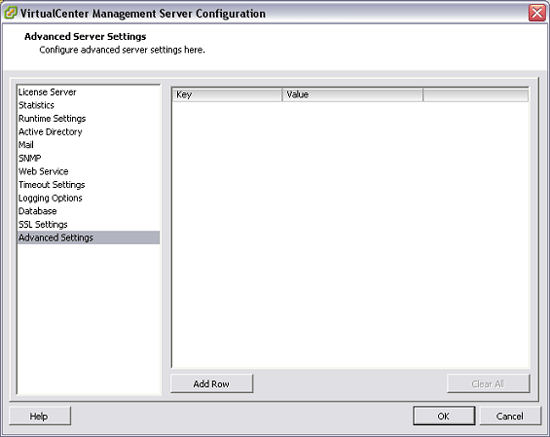Select the Mail settings entry
550x437 pixels.
click(26, 145)
